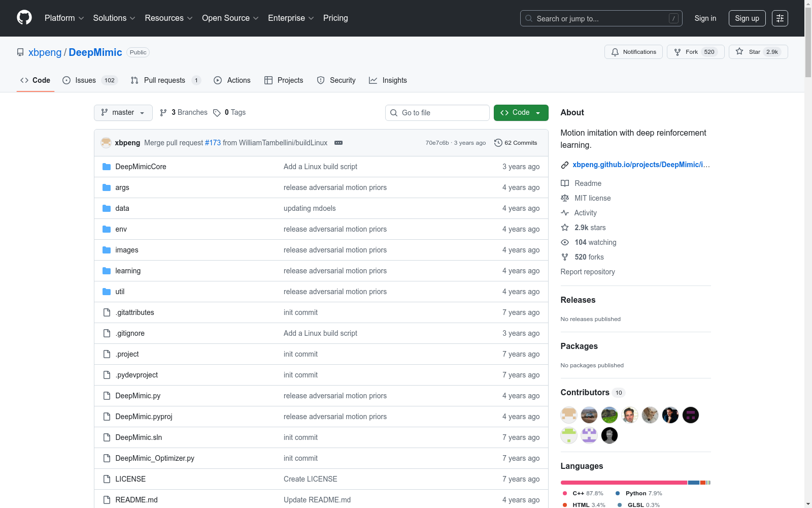Click the DeepMimic.sln file icon
Screen dimensions: 812x508
(x=107, y=437)
